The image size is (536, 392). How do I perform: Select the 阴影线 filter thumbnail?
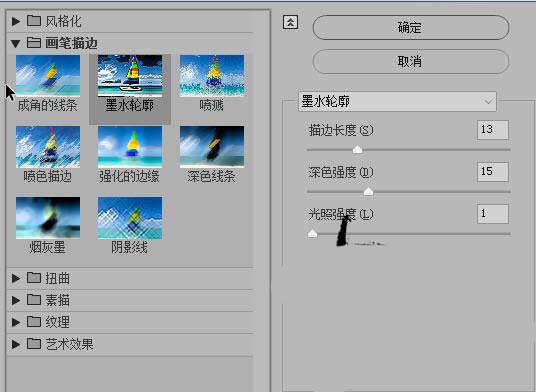[x=130, y=217]
